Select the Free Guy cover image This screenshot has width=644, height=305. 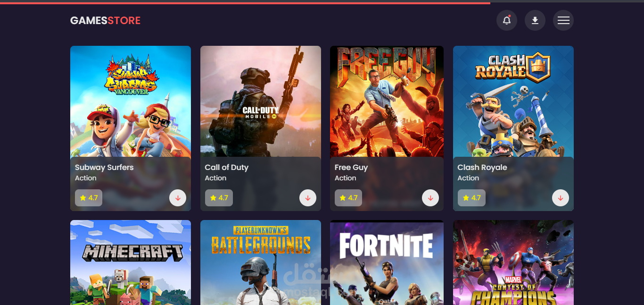click(387, 102)
